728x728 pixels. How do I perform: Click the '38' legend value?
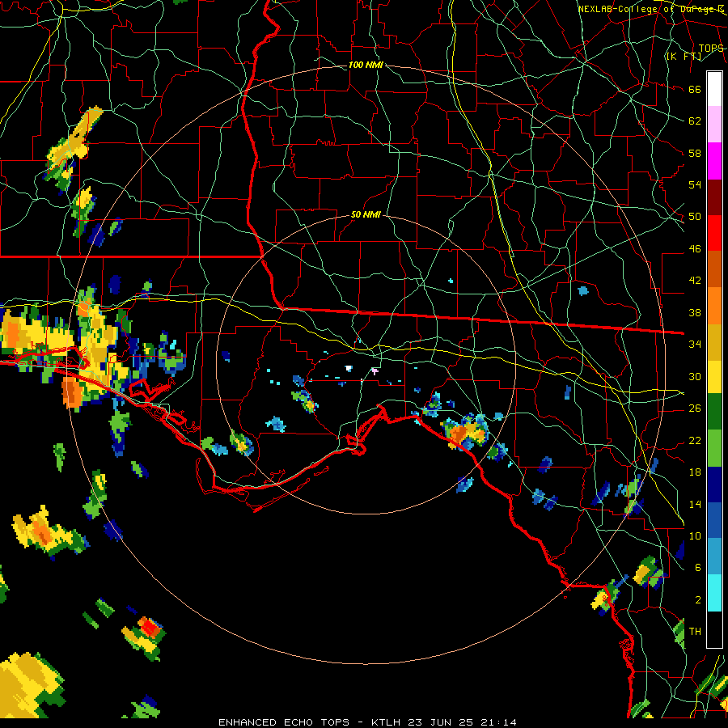(x=695, y=313)
